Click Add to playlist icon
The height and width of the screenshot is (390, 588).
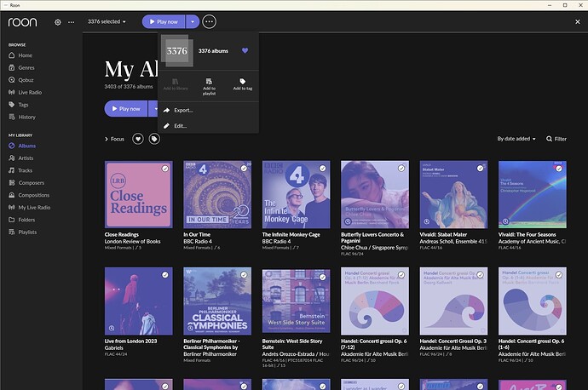[209, 81]
